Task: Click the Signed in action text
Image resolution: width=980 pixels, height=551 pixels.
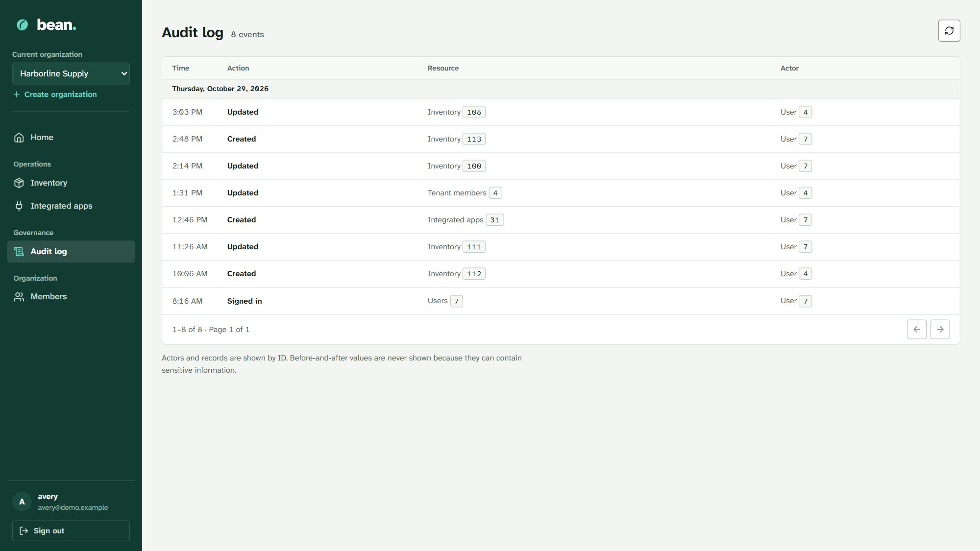Action: [245, 301]
